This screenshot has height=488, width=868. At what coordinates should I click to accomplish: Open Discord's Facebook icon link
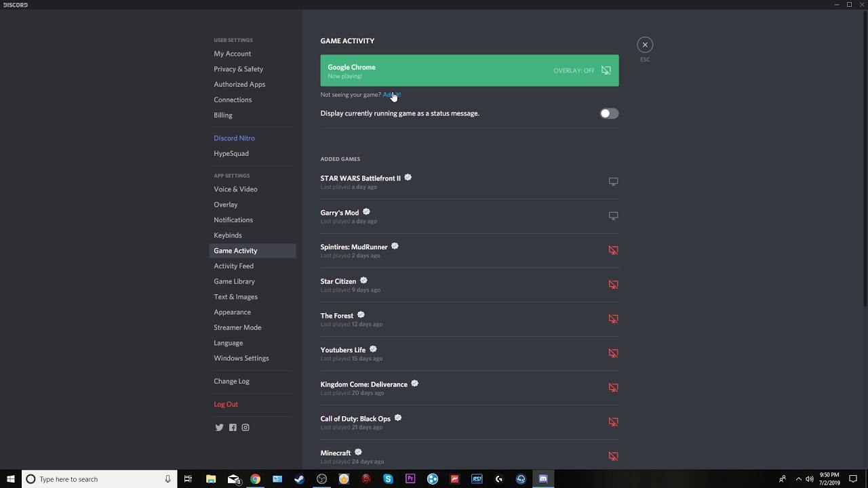(233, 428)
